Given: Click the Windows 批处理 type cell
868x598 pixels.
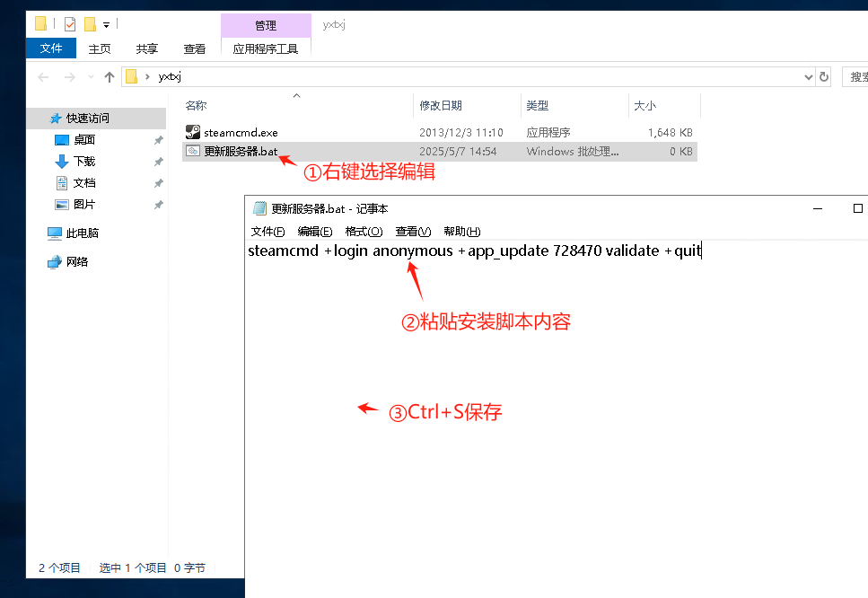Looking at the screenshot, I should pyautogui.click(x=573, y=151).
